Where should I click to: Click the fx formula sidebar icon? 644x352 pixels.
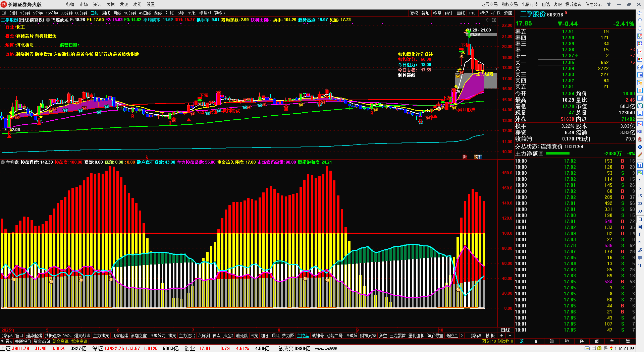pyautogui.click(x=640, y=106)
